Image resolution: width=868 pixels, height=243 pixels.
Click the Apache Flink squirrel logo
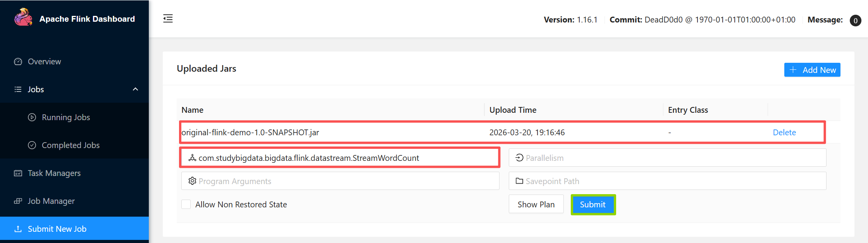click(x=23, y=17)
